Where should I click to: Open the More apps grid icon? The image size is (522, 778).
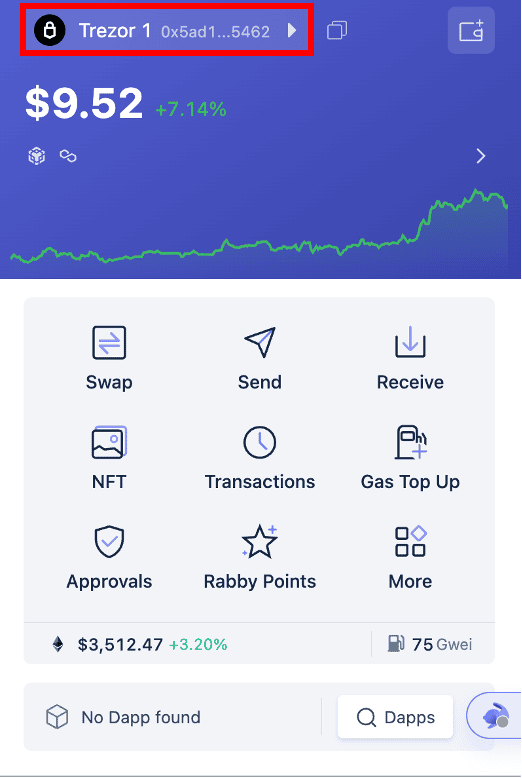(411, 541)
